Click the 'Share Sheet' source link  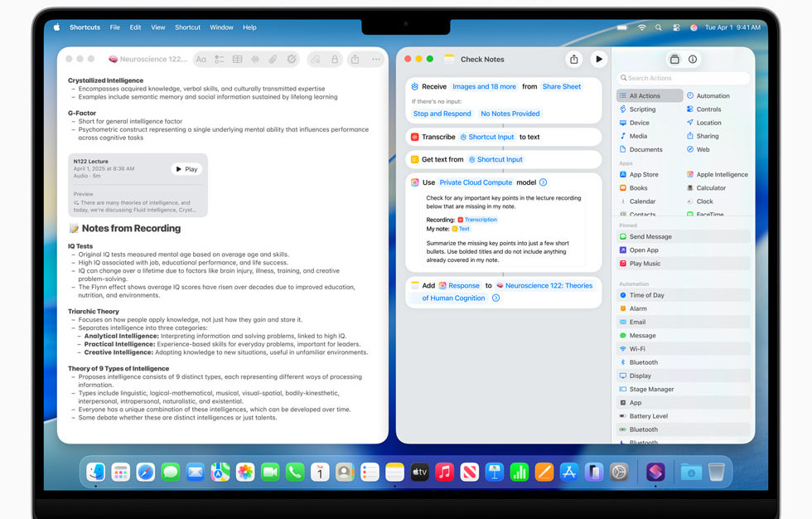(562, 86)
